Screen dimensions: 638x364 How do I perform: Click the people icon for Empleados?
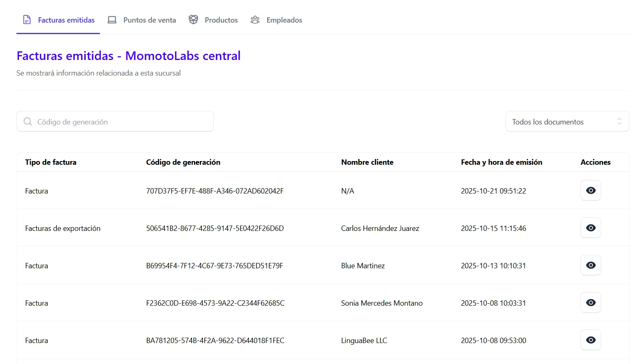tap(255, 20)
